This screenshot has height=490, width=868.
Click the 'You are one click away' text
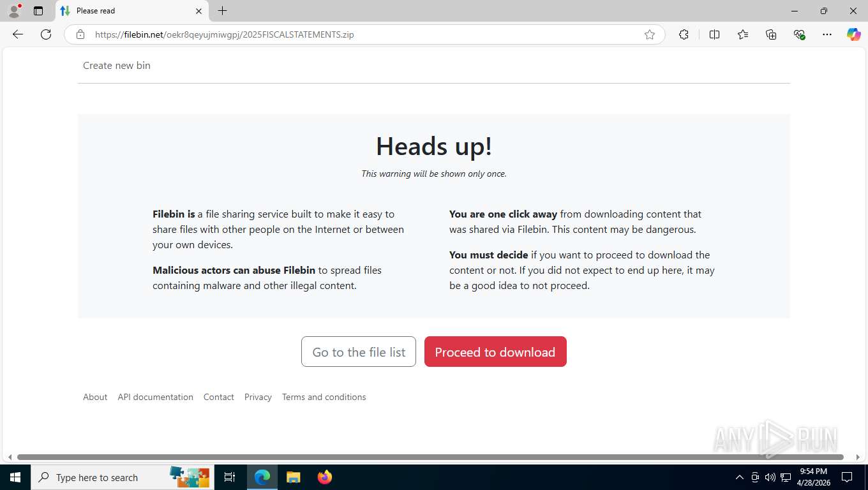(x=503, y=214)
